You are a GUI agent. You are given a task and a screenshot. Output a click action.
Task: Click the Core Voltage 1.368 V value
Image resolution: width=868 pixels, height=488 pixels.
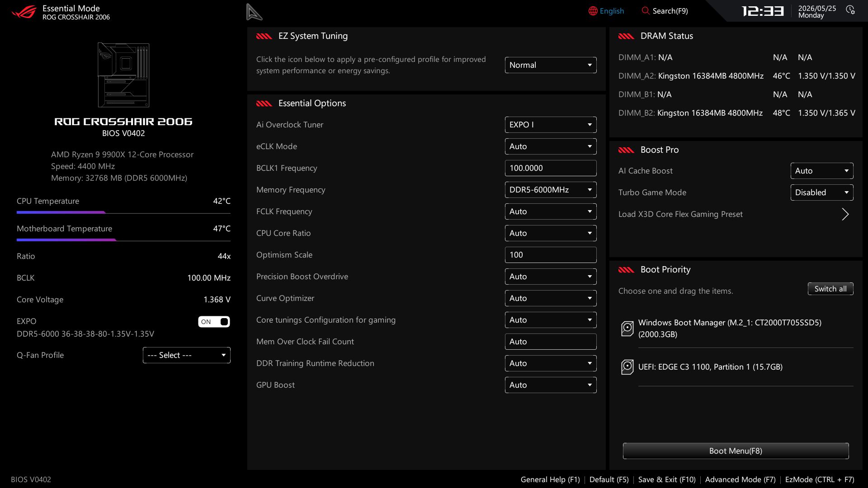[x=217, y=300]
